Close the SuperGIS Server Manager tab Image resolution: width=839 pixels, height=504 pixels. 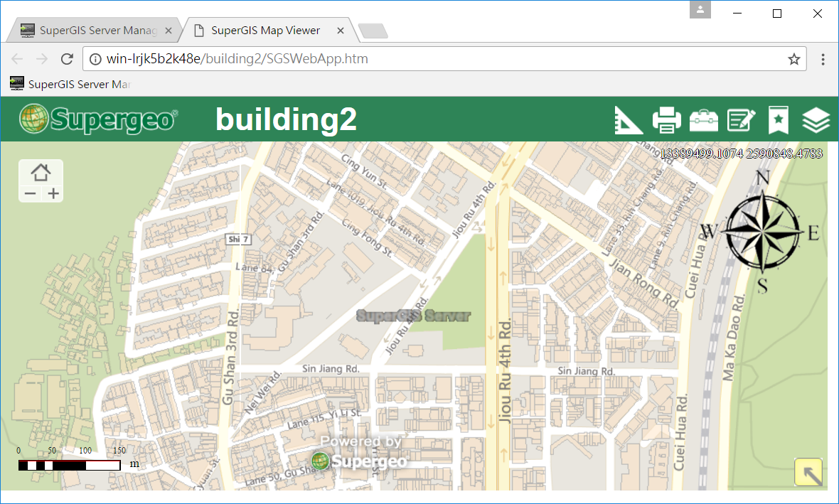[x=169, y=31]
